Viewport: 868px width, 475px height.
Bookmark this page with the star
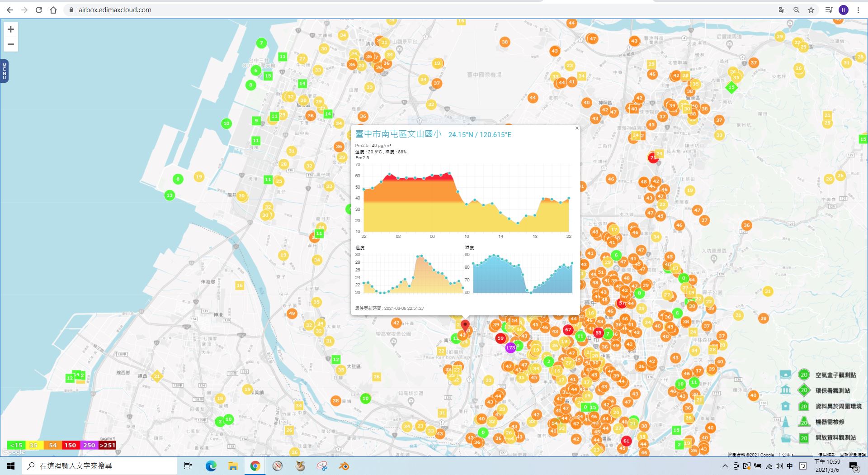point(811,10)
